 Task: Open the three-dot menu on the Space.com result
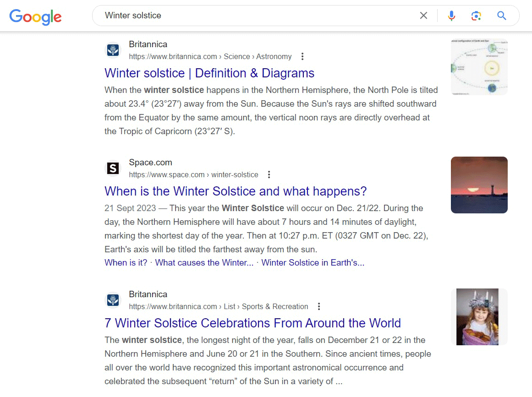269,174
